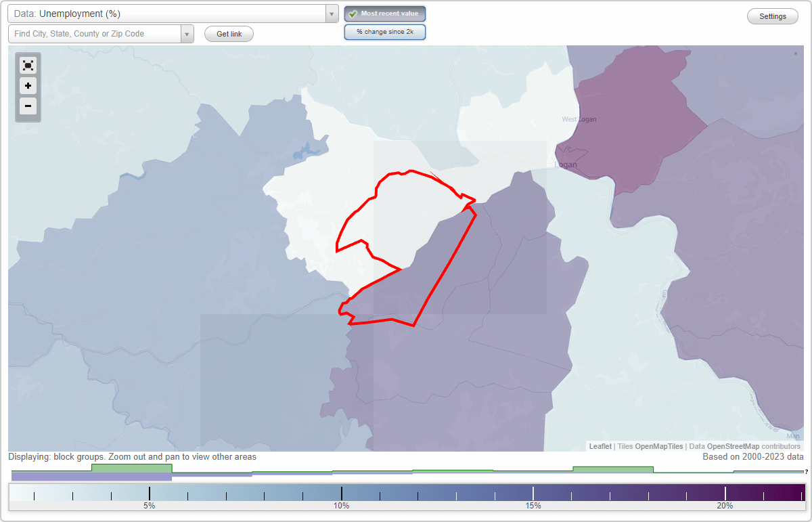Zoom in with the plus button

28,86
